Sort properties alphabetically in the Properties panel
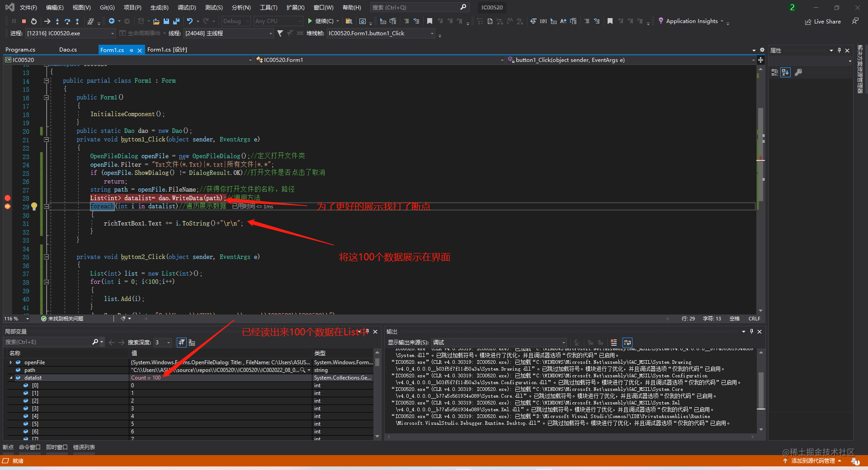The image size is (868, 470). [786, 72]
